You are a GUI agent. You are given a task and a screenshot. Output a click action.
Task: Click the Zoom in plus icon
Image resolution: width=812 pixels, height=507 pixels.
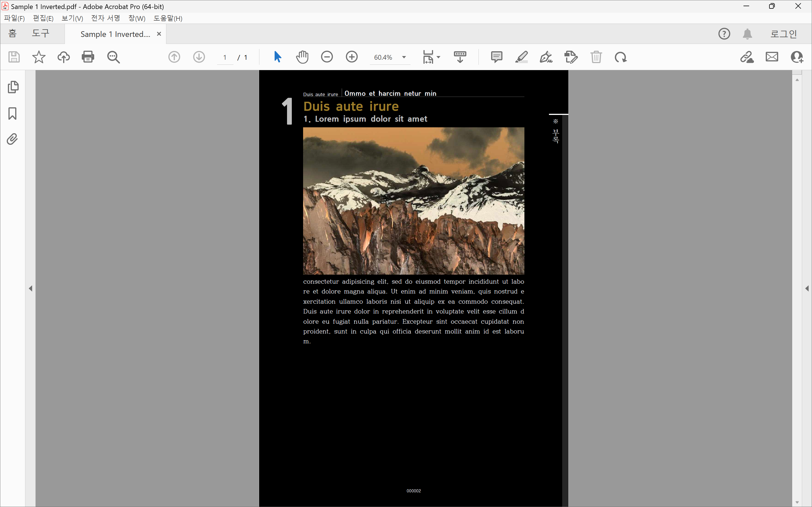pyautogui.click(x=352, y=57)
